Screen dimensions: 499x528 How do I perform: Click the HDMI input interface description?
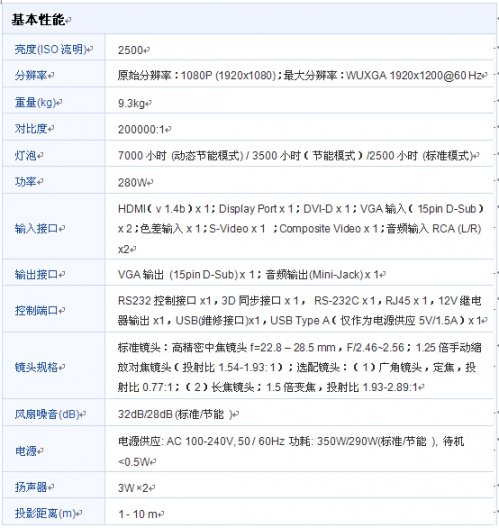coord(300,229)
